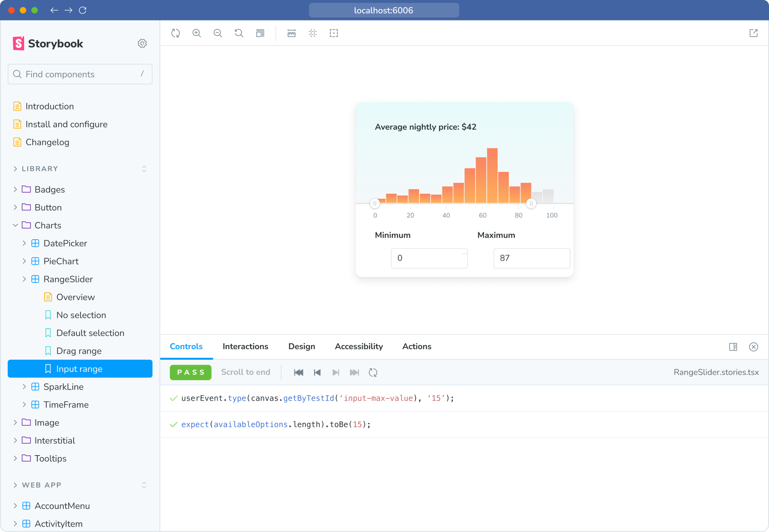Screen dimensions: 769x532
Task: Toggle the measure ruler tool
Action: coord(292,33)
